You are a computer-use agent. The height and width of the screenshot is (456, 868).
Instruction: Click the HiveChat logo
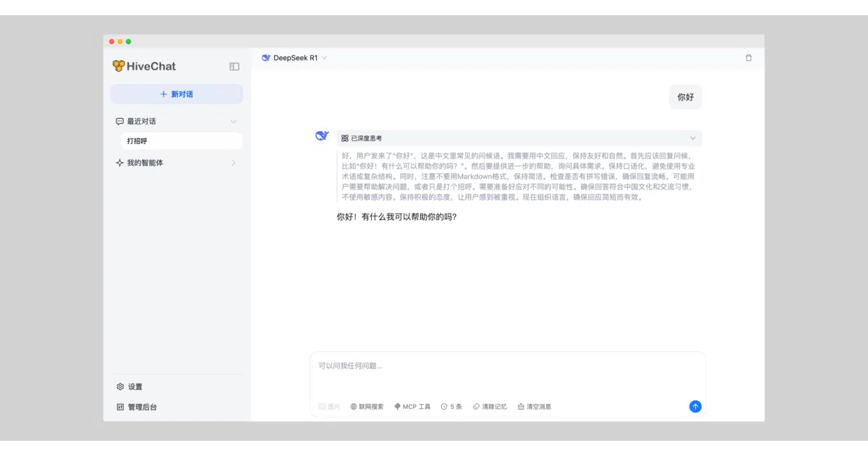coord(144,66)
